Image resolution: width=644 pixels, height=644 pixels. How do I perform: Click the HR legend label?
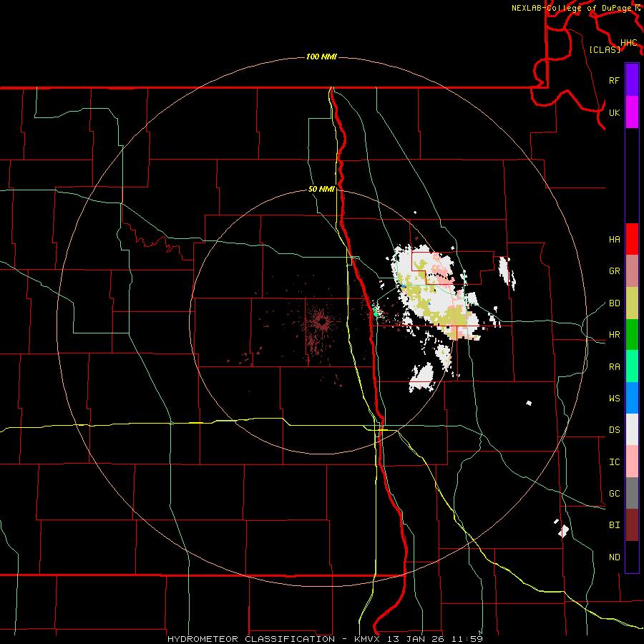click(614, 335)
